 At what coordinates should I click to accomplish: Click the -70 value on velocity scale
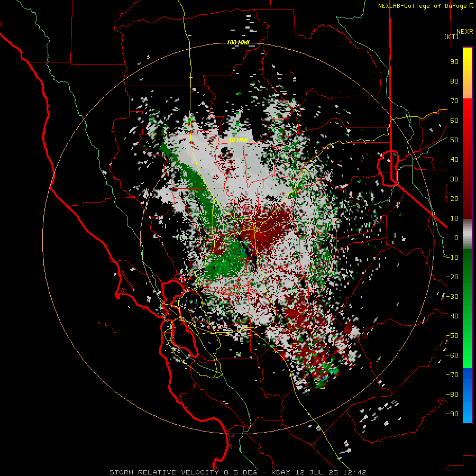[452, 375]
